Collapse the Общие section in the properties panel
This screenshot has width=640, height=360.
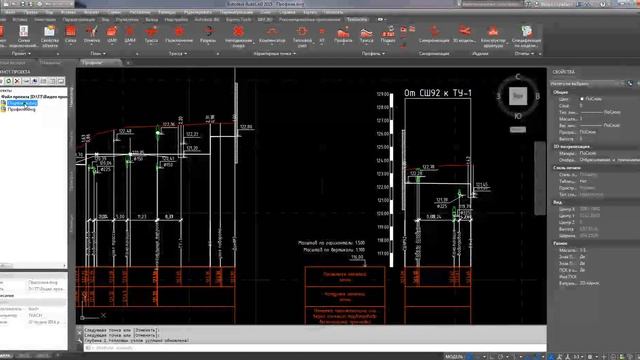pos(560,92)
